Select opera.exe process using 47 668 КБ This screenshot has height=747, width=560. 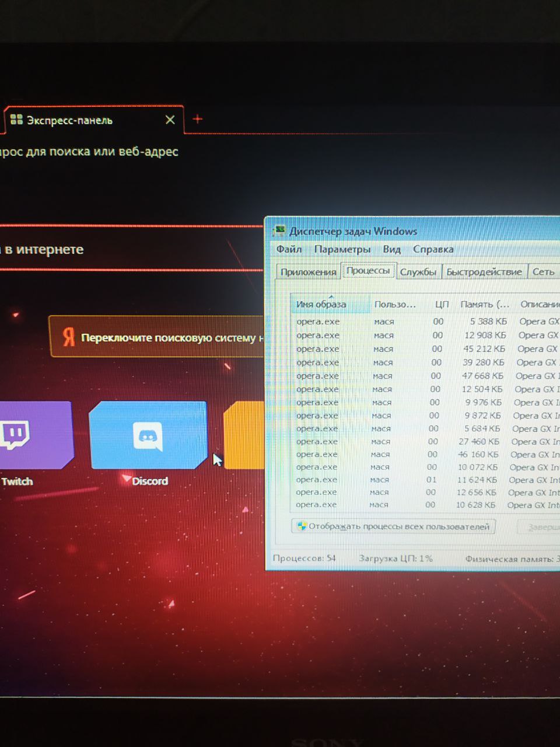click(426, 376)
